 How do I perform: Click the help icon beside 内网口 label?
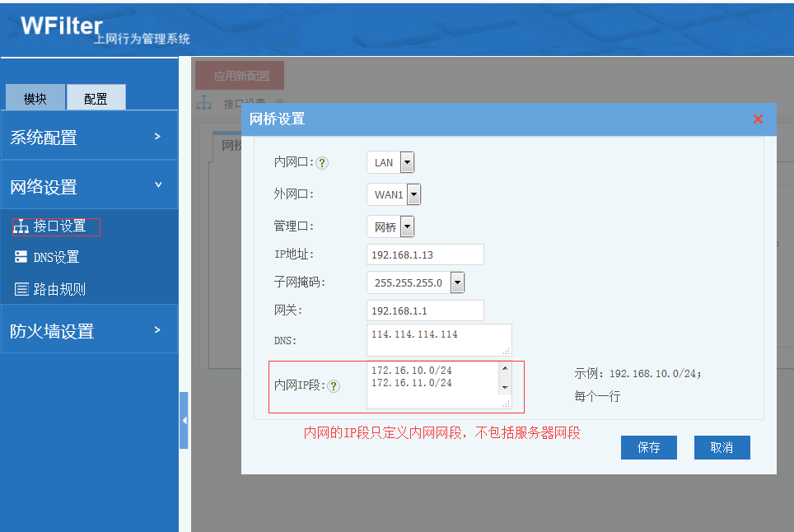click(322, 163)
